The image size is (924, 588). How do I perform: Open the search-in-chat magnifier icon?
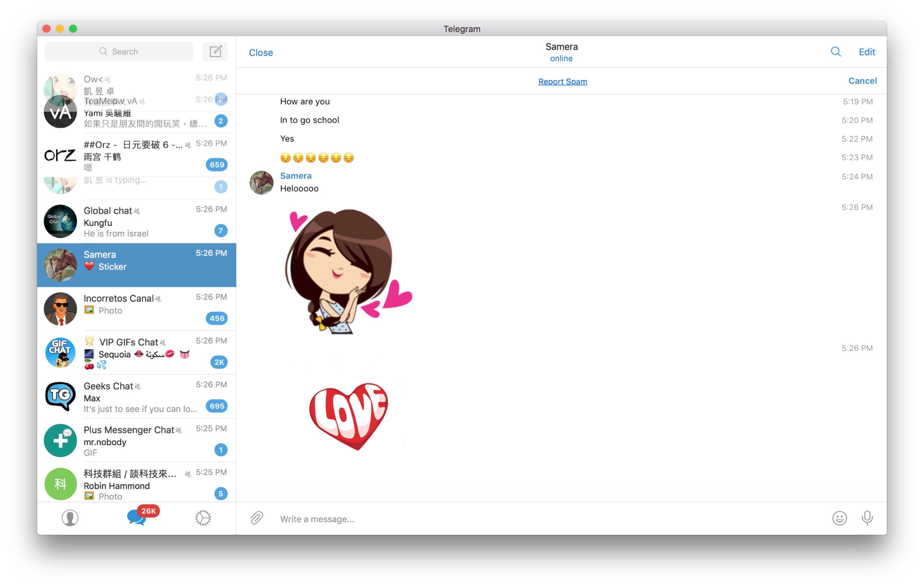pyautogui.click(x=835, y=52)
